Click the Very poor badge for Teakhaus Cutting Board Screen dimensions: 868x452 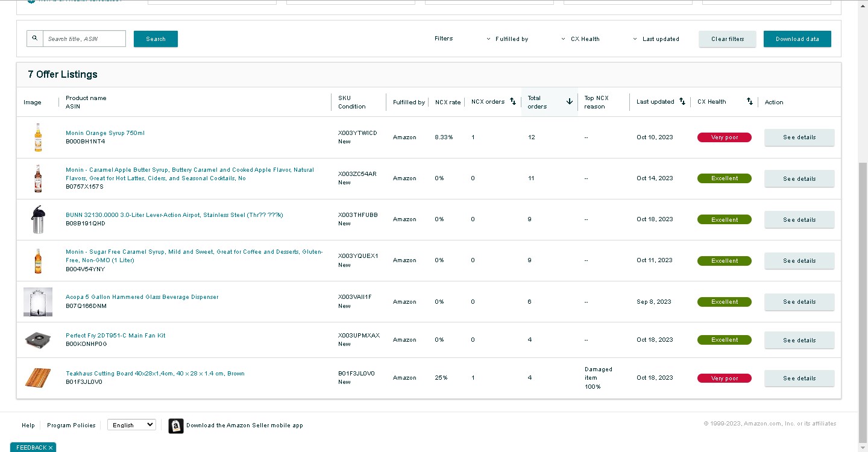[x=725, y=378]
